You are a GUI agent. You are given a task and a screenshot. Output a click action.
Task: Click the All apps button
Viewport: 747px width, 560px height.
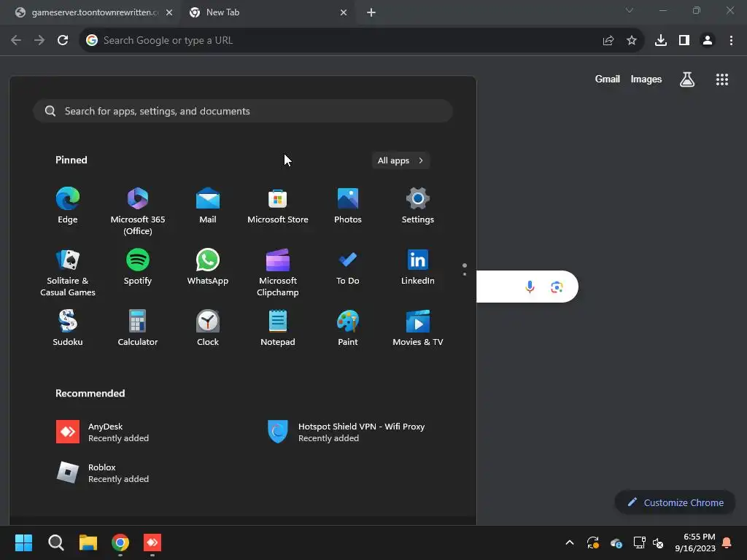pyautogui.click(x=400, y=160)
